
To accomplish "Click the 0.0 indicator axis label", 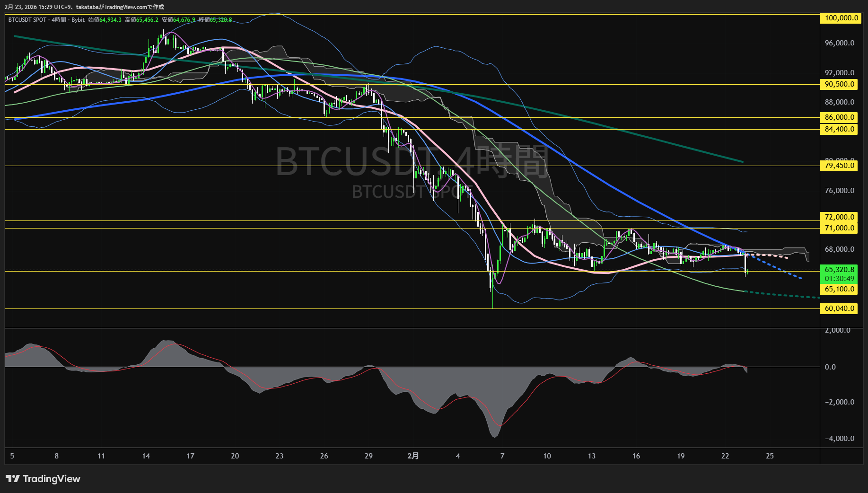I will [830, 367].
